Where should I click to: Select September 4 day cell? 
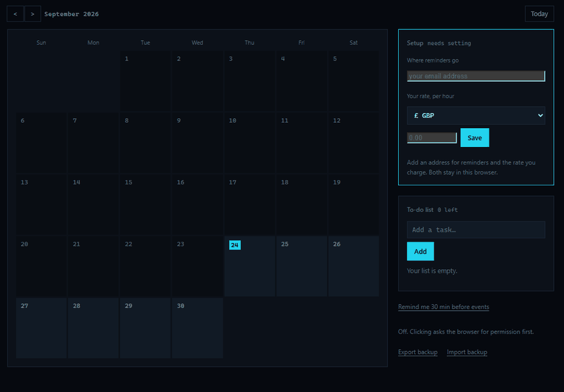[301, 81]
